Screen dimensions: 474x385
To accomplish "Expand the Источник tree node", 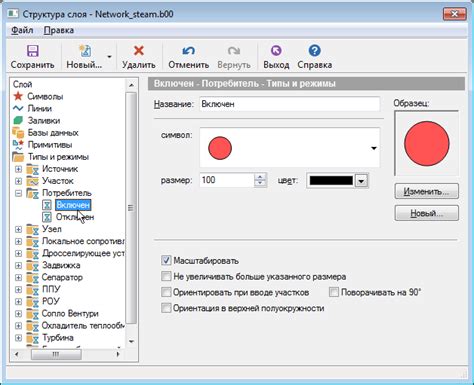I will pos(19,169).
